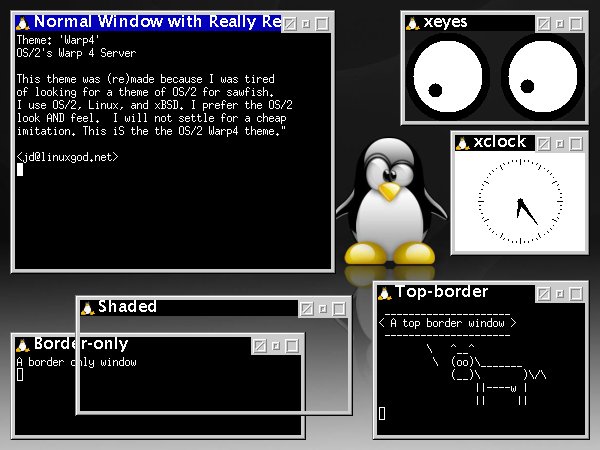The image size is (600, 450).
Task: Click the 'A border only window' text
Action: coord(77,362)
